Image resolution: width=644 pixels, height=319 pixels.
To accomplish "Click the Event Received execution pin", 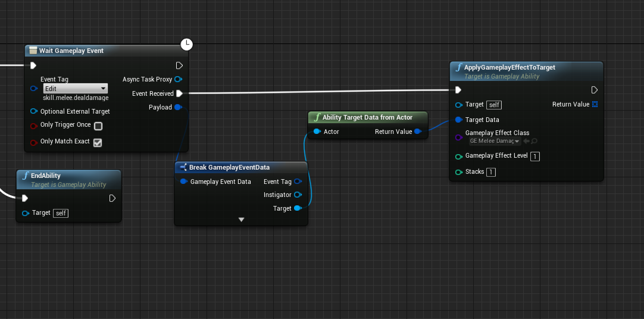I will [179, 93].
